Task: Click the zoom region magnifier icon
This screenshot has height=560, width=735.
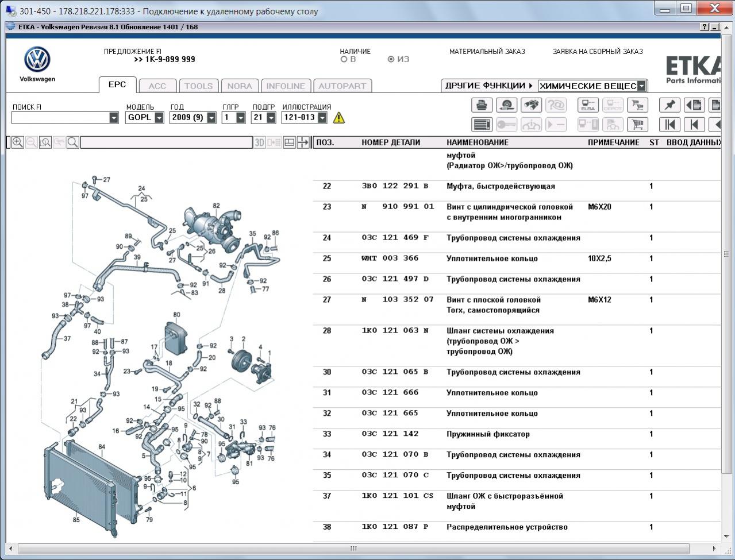Action: click(x=45, y=142)
